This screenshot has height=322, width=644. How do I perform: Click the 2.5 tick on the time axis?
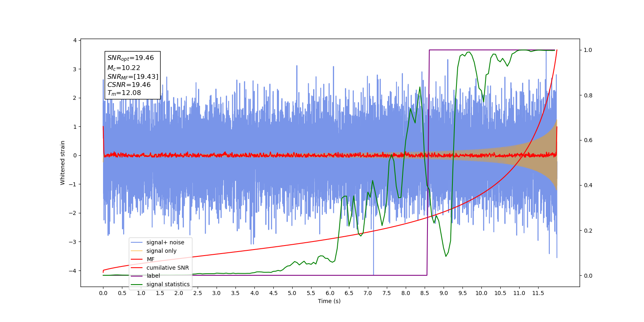(198, 293)
